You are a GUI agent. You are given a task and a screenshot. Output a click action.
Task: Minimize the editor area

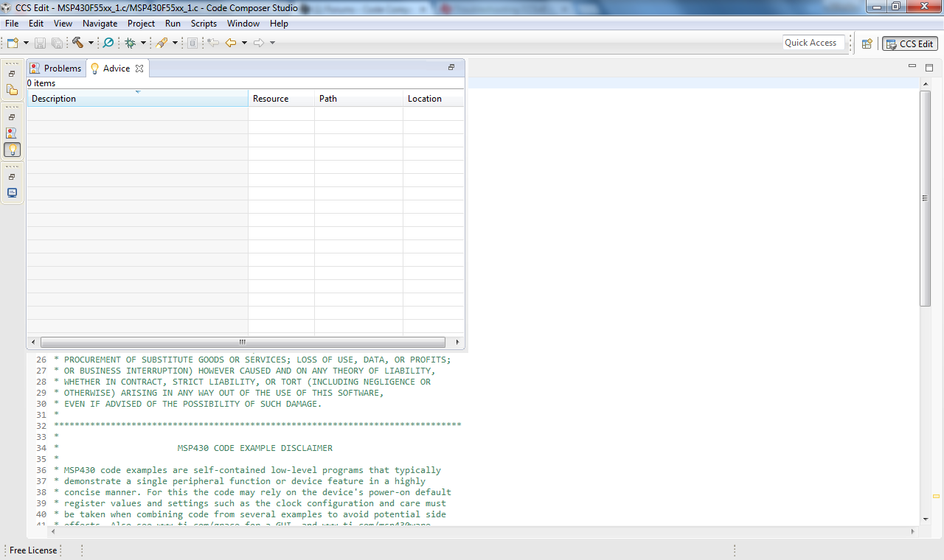tap(913, 67)
